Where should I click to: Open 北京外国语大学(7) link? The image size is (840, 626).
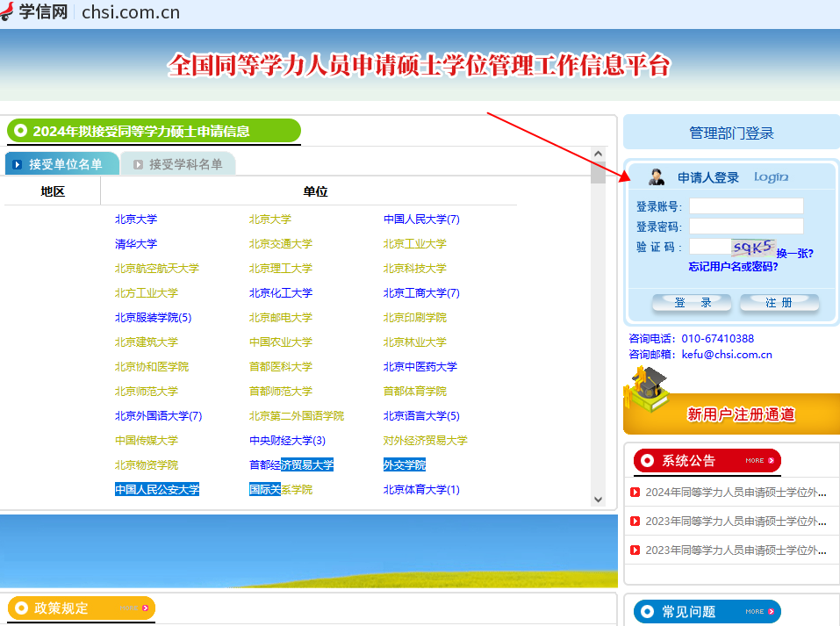(x=159, y=416)
